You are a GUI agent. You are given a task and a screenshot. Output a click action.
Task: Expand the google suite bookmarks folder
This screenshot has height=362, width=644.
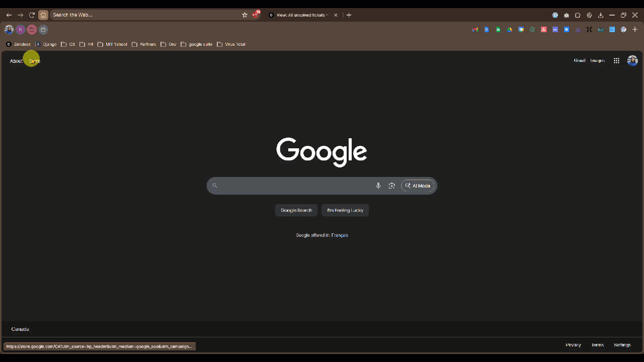tap(197, 44)
